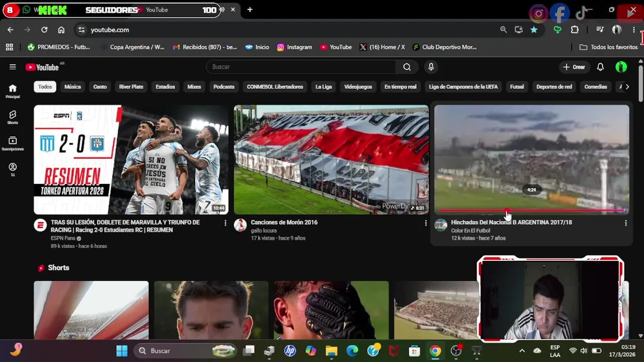Open Chrome three-dot menu
644x362 pixels.
click(634, 30)
